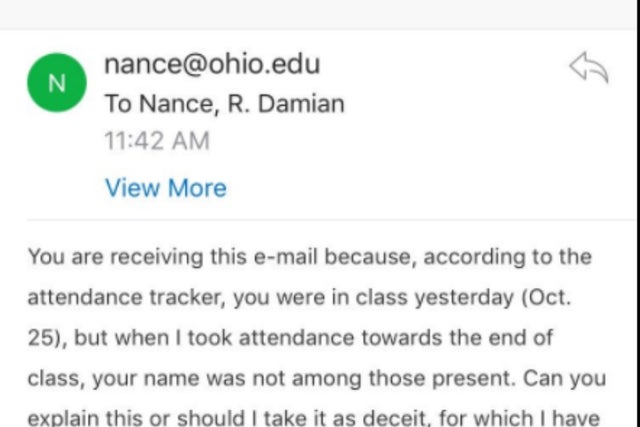Click the recipient name 'R. Damian'
This screenshot has width=640, height=427.
coord(286,104)
